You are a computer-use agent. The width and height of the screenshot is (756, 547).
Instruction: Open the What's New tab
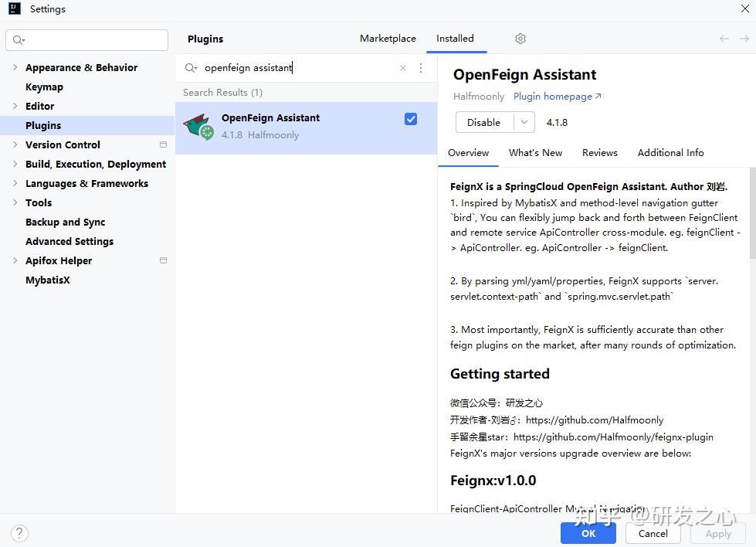coord(535,152)
